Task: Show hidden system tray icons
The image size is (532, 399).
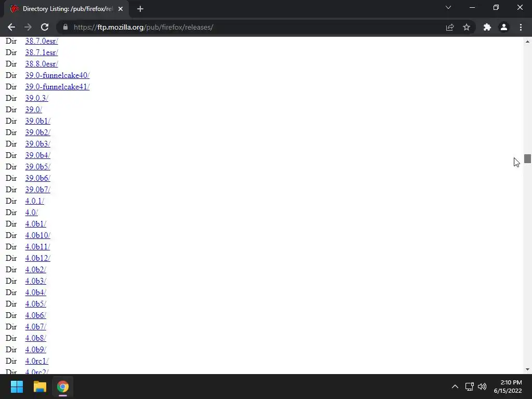Action: (x=455, y=387)
